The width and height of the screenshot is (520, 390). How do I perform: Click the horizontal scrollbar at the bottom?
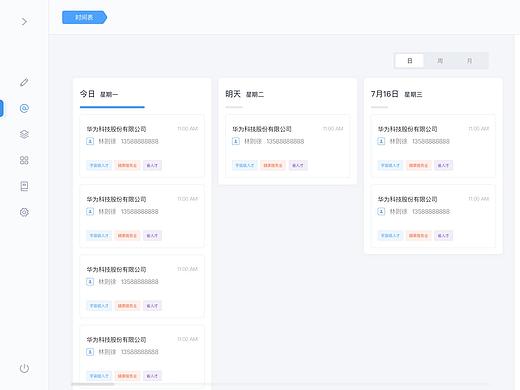[x=93, y=384]
